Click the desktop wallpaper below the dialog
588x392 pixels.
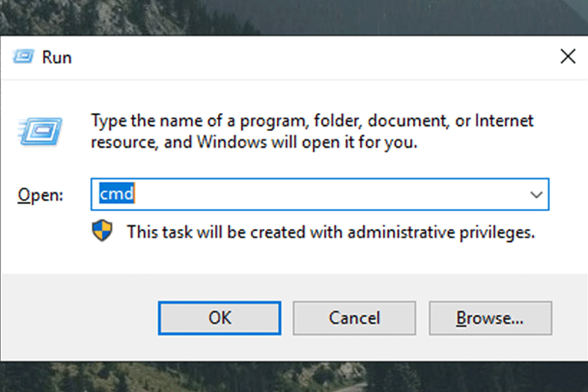point(302,377)
